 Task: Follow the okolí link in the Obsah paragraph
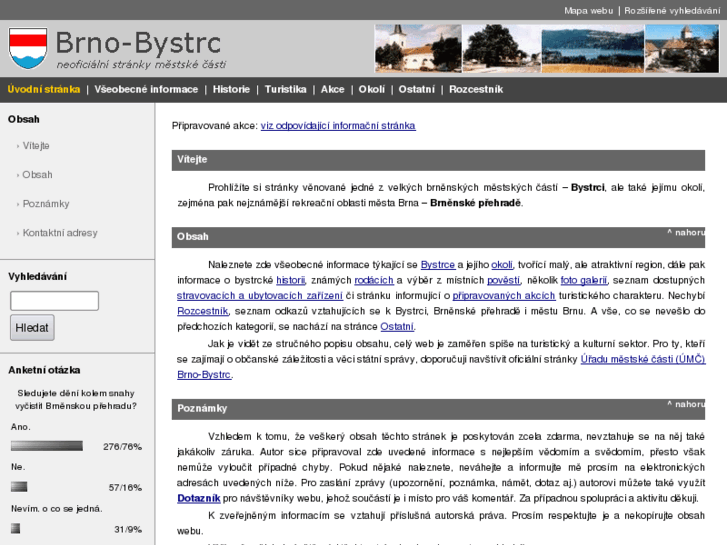point(502,265)
